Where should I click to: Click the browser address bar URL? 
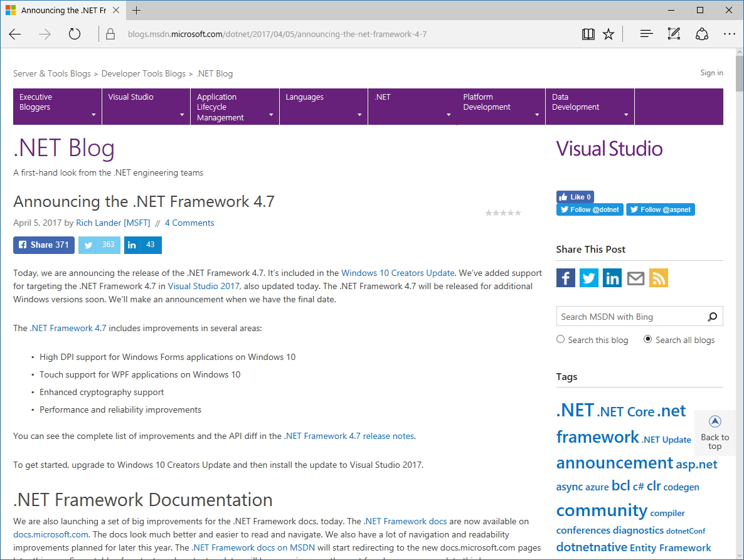(x=277, y=34)
